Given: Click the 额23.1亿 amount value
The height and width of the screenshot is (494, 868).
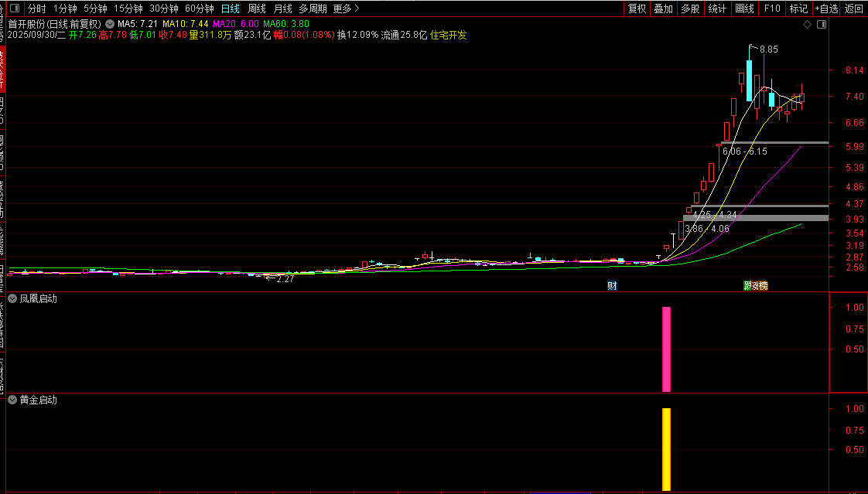Looking at the screenshot, I should [252, 35].
